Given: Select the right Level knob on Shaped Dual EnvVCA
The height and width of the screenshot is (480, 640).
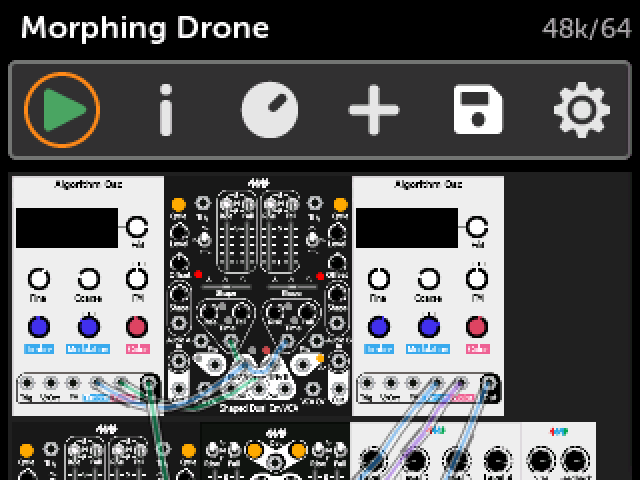Looking at the screenshot, I should click(x=337, y=233).
